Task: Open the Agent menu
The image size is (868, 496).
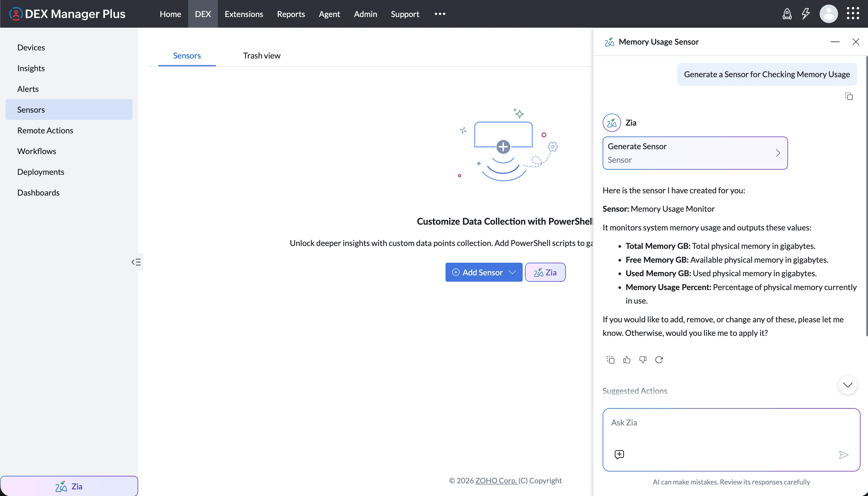Action: click(330, 14)
